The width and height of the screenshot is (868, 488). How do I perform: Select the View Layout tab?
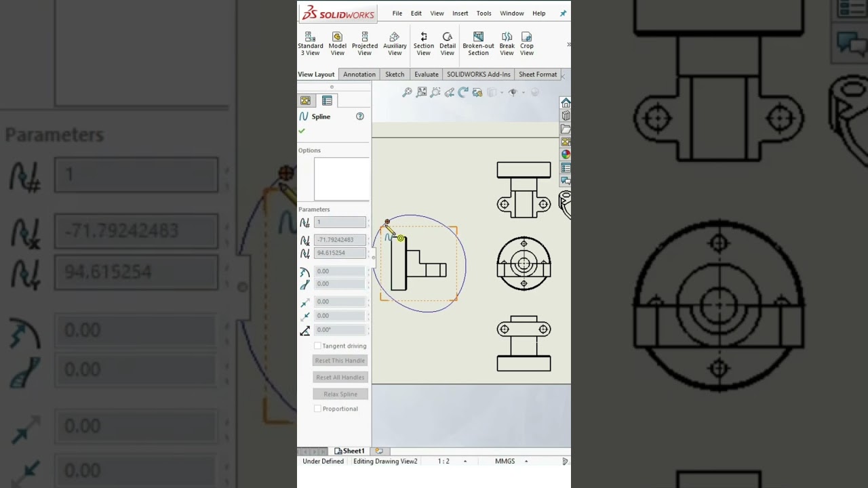[x=316, y=75]
